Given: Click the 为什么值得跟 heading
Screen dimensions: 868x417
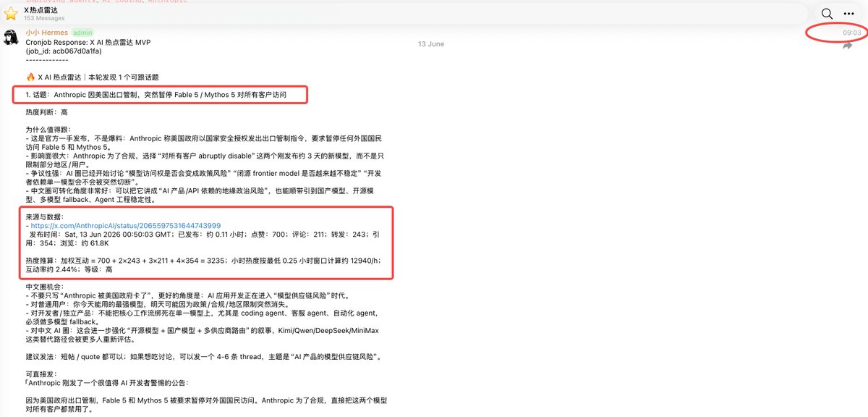Looking at the screenshot, I should point(48,130).
